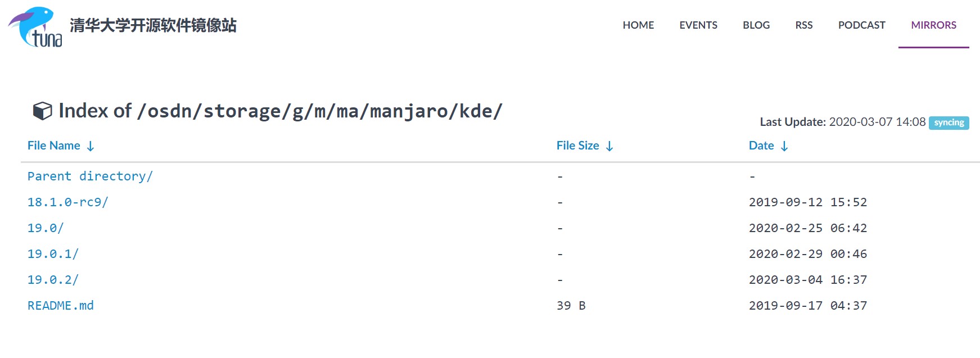Open the 18.1.0-rc9 folder
This screenshot has width=980, height=358.
click(68, 202)
